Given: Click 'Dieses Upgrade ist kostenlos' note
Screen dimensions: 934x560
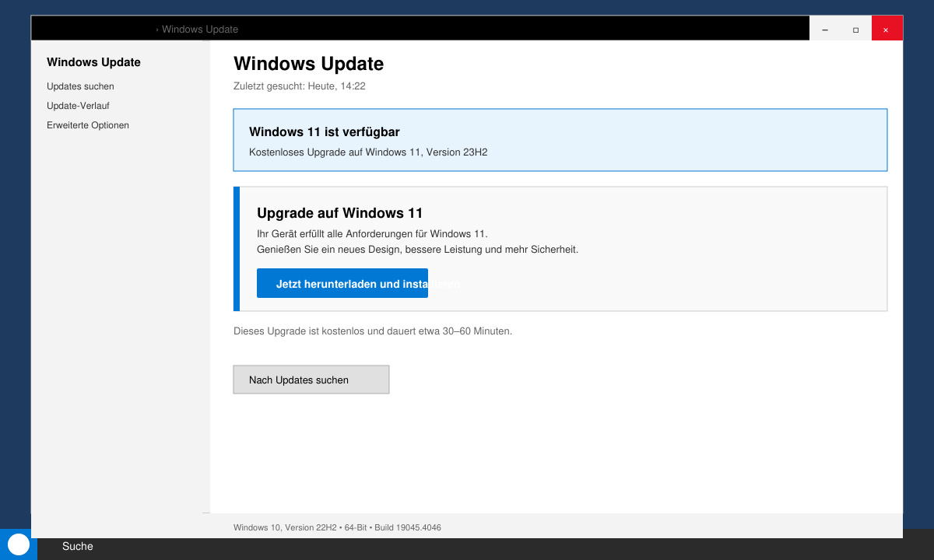Looking at the screenshot, I should tap(373, 331).
